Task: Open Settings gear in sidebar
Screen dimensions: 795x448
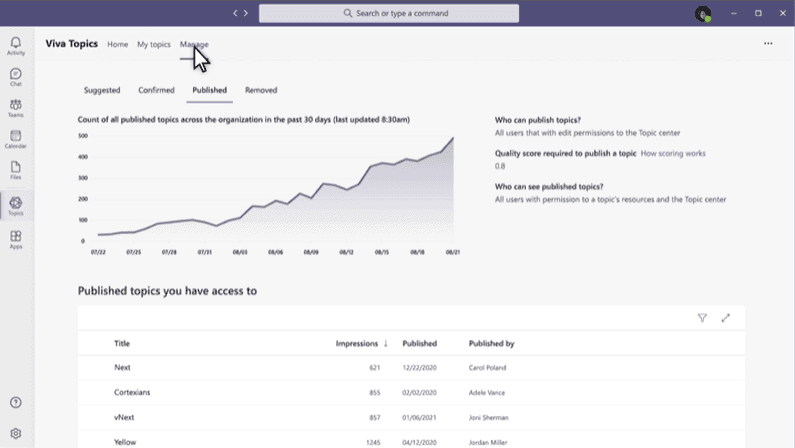Action: tap(15, 434)
